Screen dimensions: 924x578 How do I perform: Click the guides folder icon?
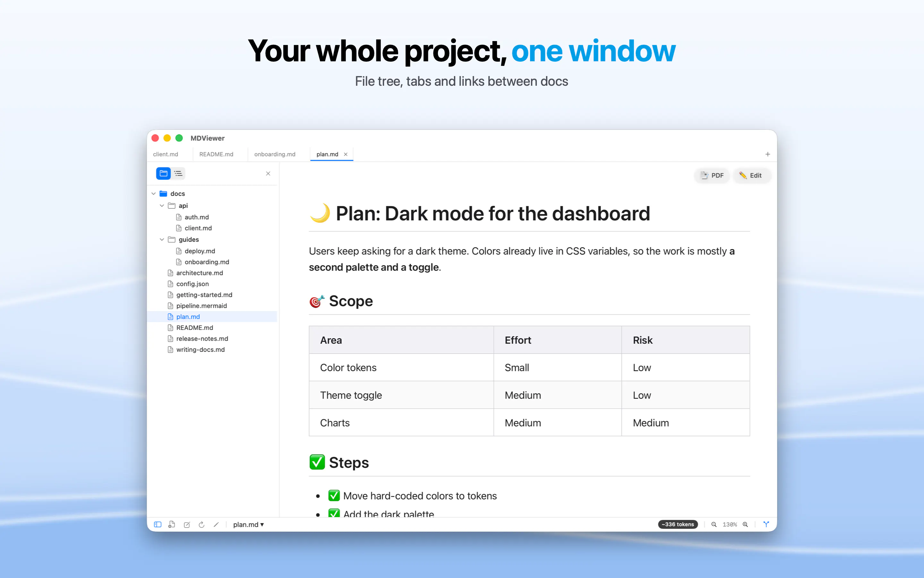(x=172, y=240)
